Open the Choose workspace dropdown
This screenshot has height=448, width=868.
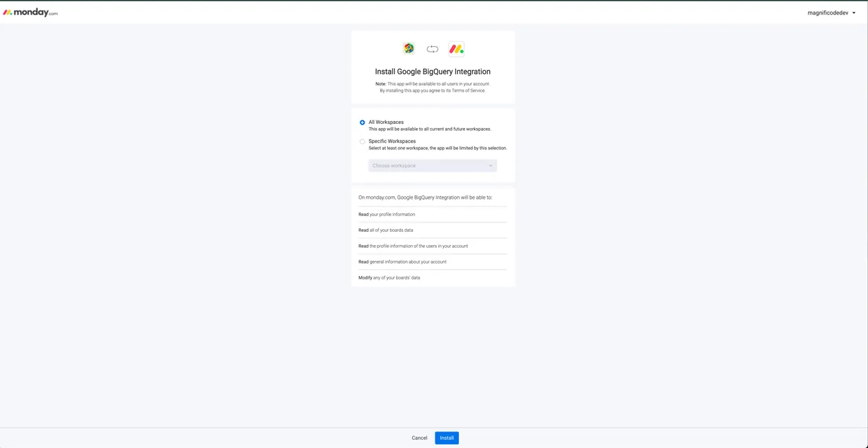[x=433, y=166]
